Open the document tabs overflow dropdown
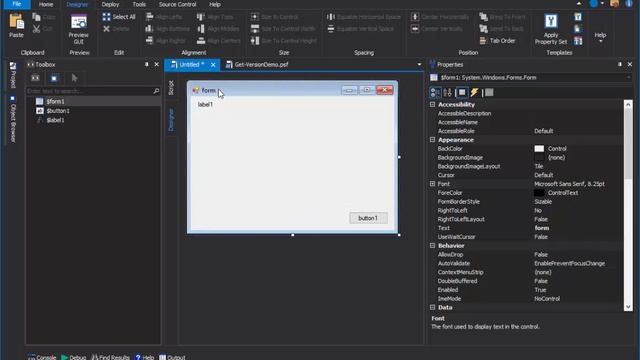Screen dimensions: 640x360 419,64
